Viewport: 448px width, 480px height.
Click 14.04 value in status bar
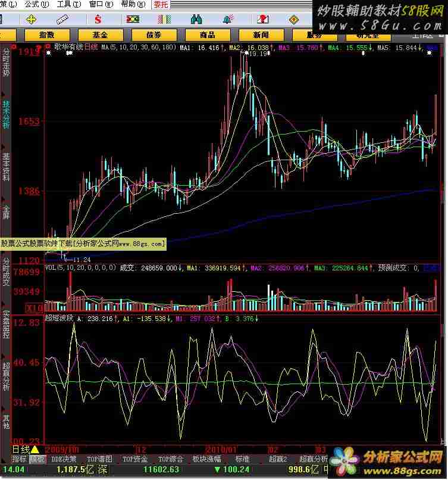tap(13, 469)
